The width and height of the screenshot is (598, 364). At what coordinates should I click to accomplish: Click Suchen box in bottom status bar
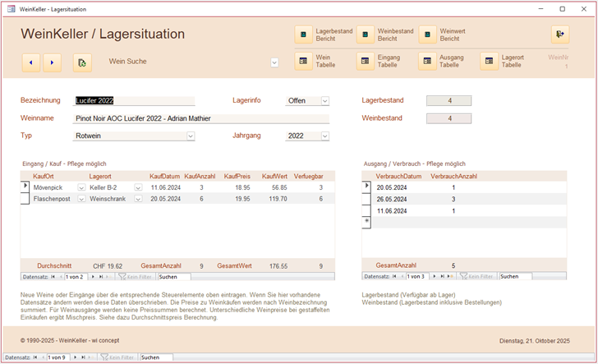[x=155, y=357]
